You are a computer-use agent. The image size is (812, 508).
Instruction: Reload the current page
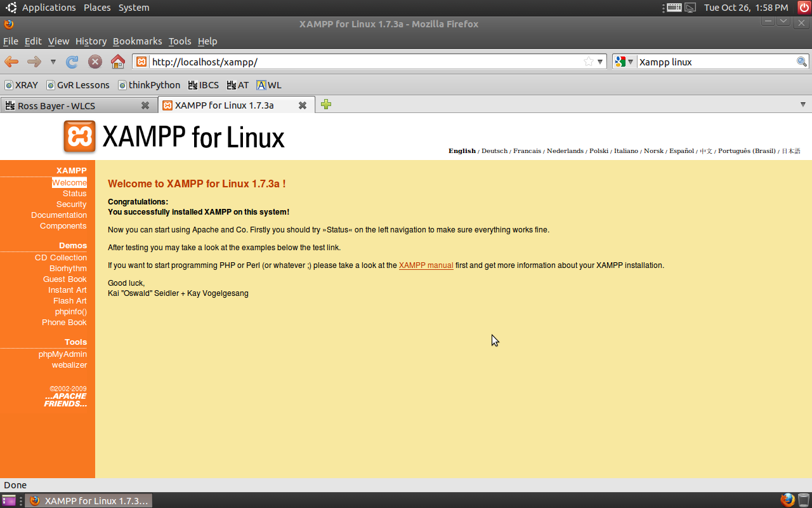click(72, 62)
